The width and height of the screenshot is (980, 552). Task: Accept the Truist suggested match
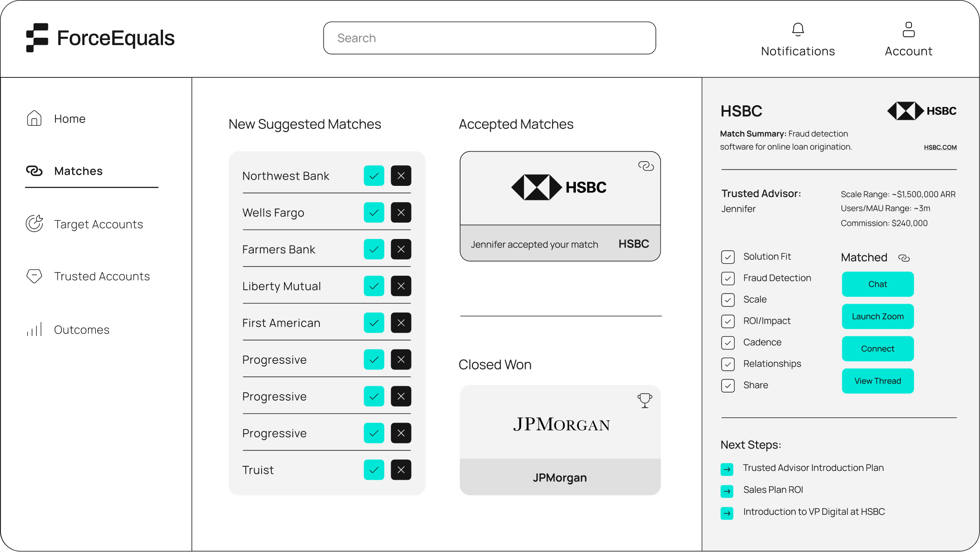pos(374,470)
